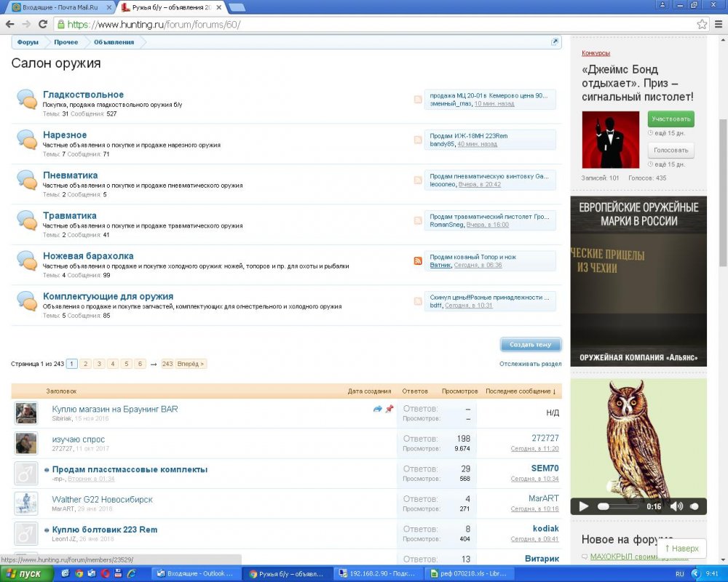728x582 pixels.
Task: Open the Прочее breadcrumb item
Action: 66,42
